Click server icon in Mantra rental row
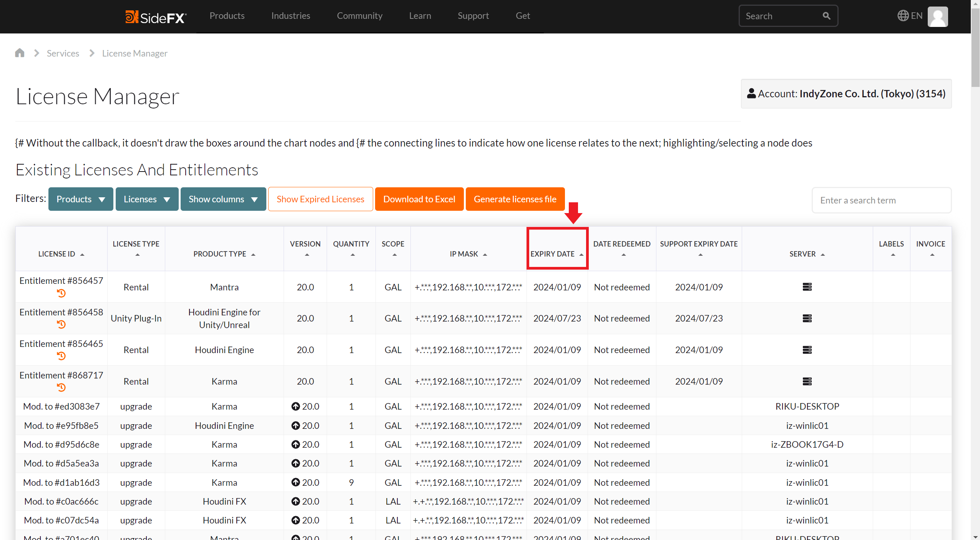Image resolution: width=980 pixels, height=540 pixels. point(807,287)
